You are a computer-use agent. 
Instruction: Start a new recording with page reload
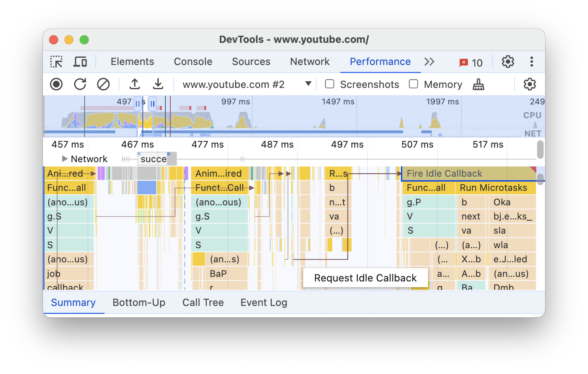(80, 84)
